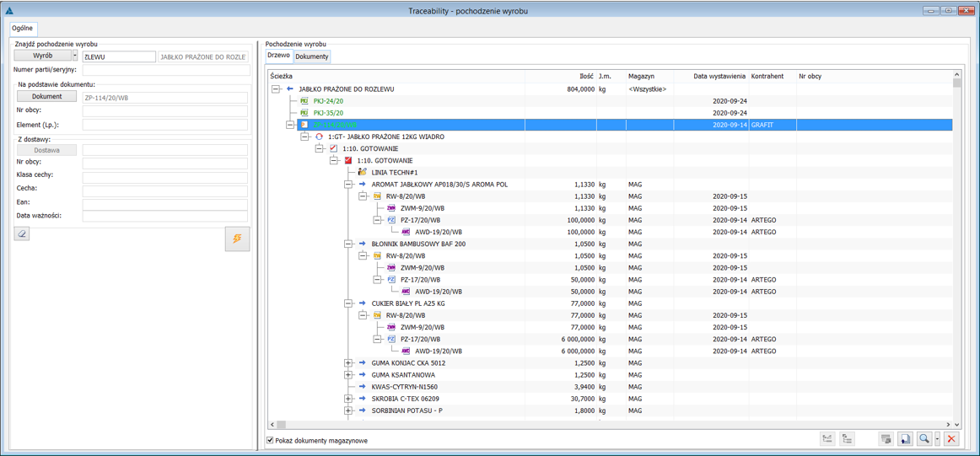Click blue arrow icon of GUMA KSANTANOWA row
980x456 pixels.
(x=363, y=375)
